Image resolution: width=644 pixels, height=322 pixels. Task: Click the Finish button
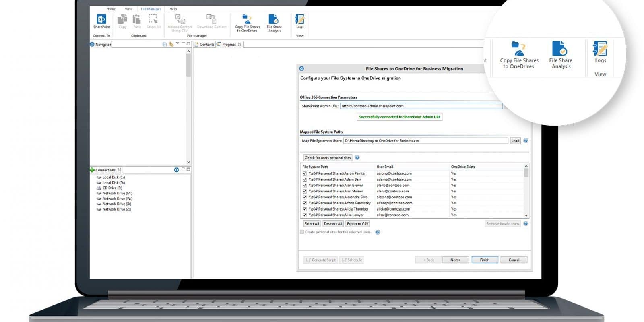point(485,260)
